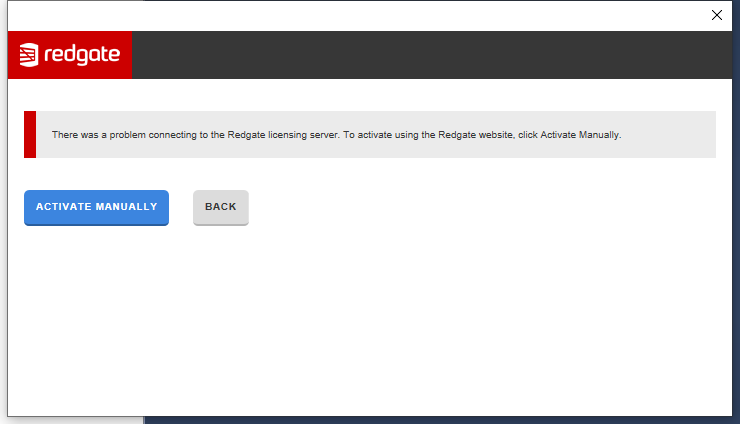Viewport: 740px width, 424px height.
Task: Go back with the Back button
Action: point(220,208)
